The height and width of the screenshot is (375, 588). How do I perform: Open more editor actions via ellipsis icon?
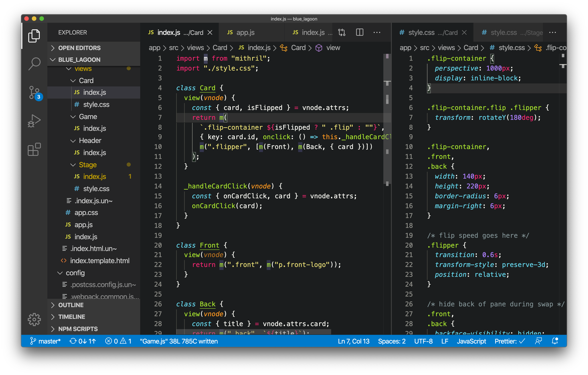point(377,32)
